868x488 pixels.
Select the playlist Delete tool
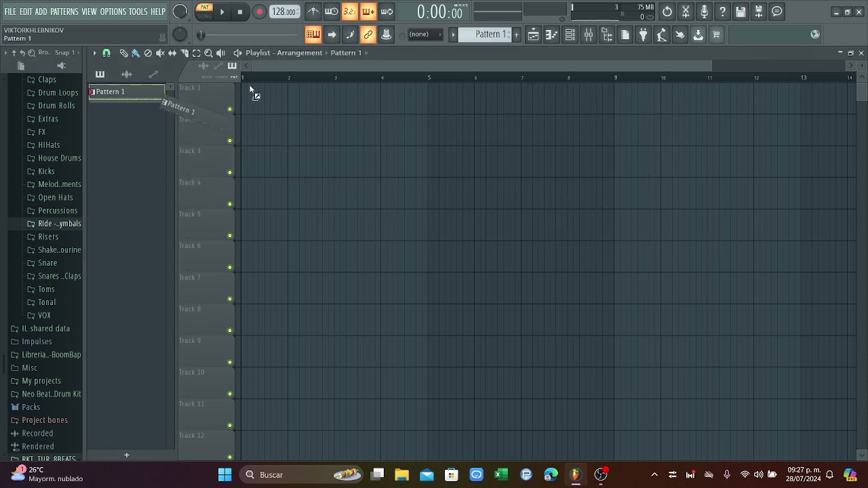[x=148, y=53]
